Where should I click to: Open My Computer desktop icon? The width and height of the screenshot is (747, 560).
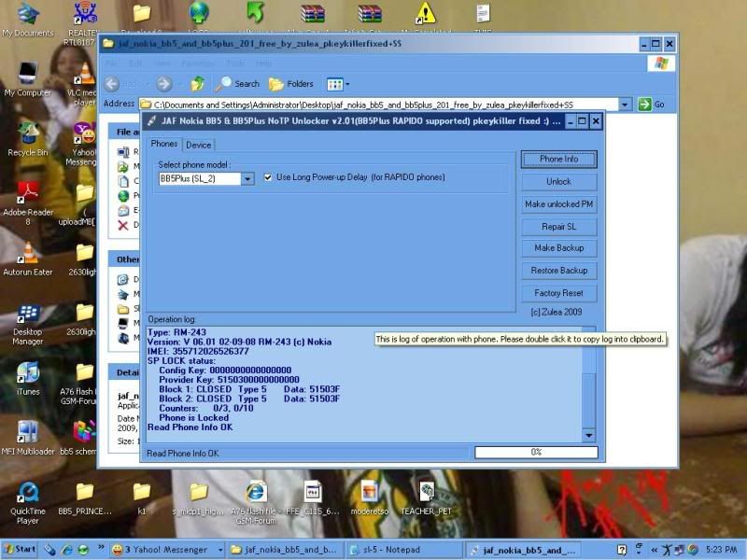click(x=28, y=79)
